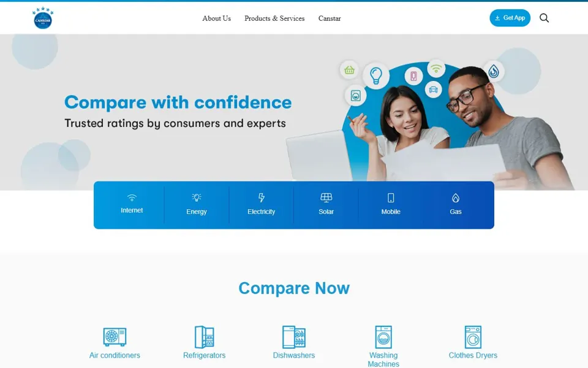Screen dimensions: 588x368
Task: Select the Solar panel icon tile
Action: pos(326,197)
